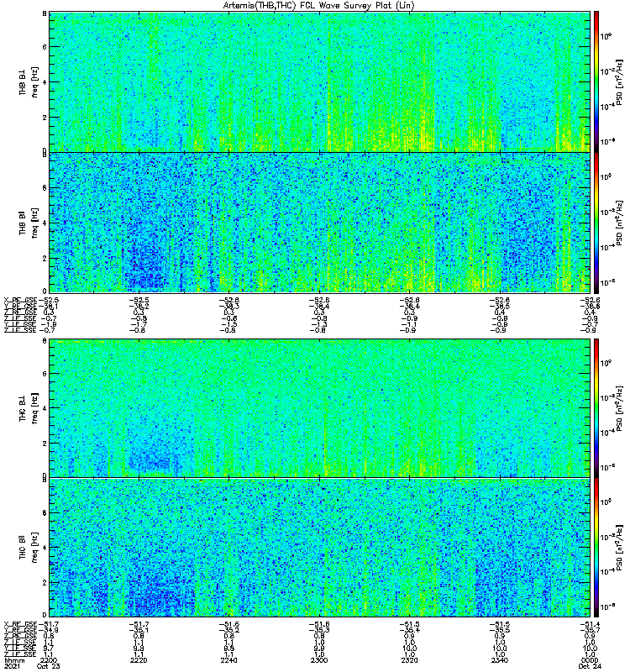The width and height of the screenshot is (630, 672).
Task: Click the 2200 time tick label
Action: click(x=48, y=660)
